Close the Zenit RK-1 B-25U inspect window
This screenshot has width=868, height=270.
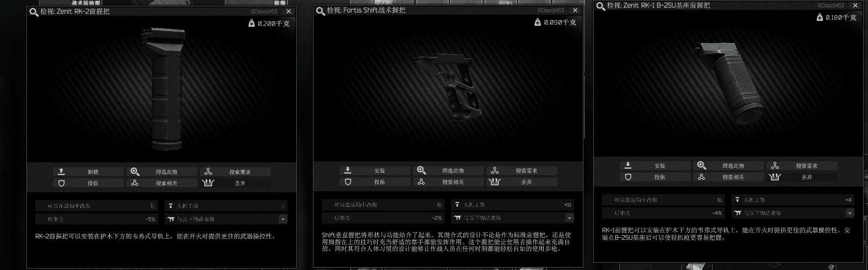click(x=855, y=5)
